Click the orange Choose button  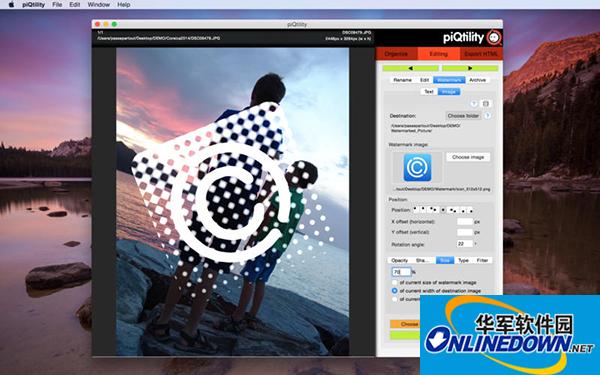tap(405, 324)
